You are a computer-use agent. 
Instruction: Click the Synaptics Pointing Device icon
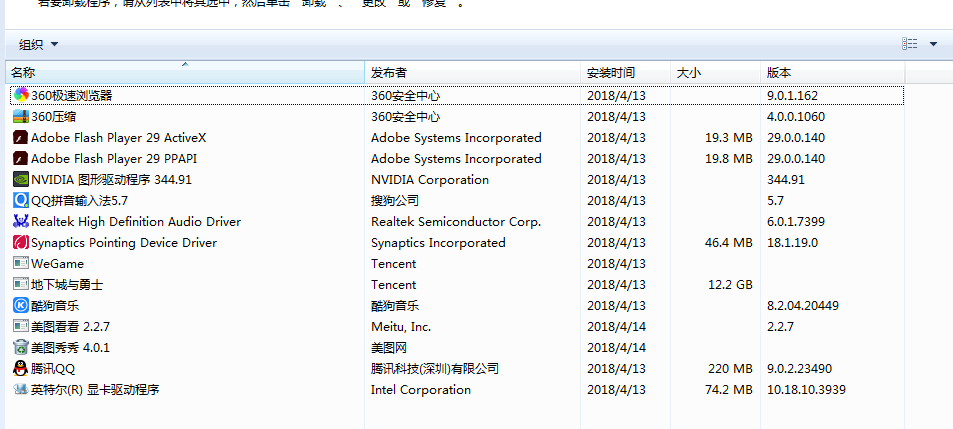point(21,243)
